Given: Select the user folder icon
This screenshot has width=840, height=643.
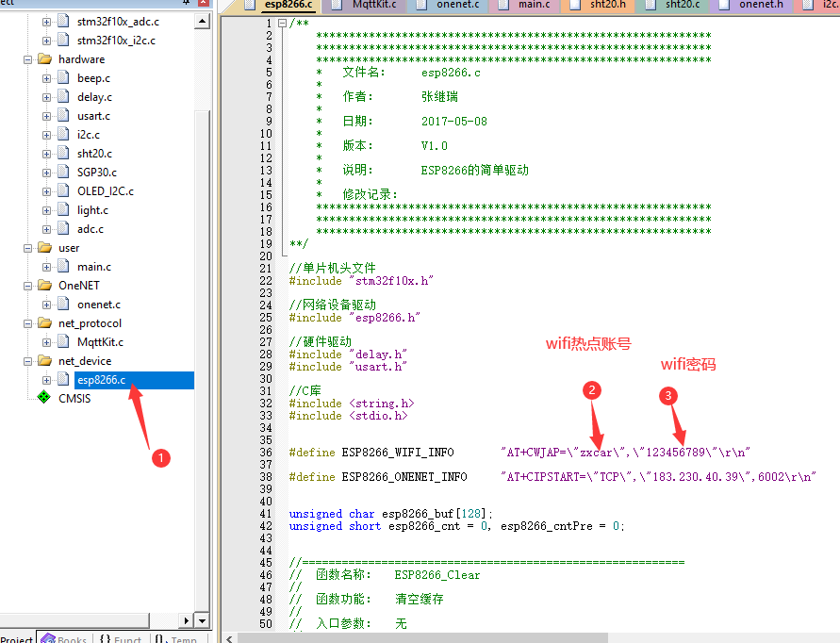Looking at the screenshot, I should pyautogui.click(x=44, y=248).
